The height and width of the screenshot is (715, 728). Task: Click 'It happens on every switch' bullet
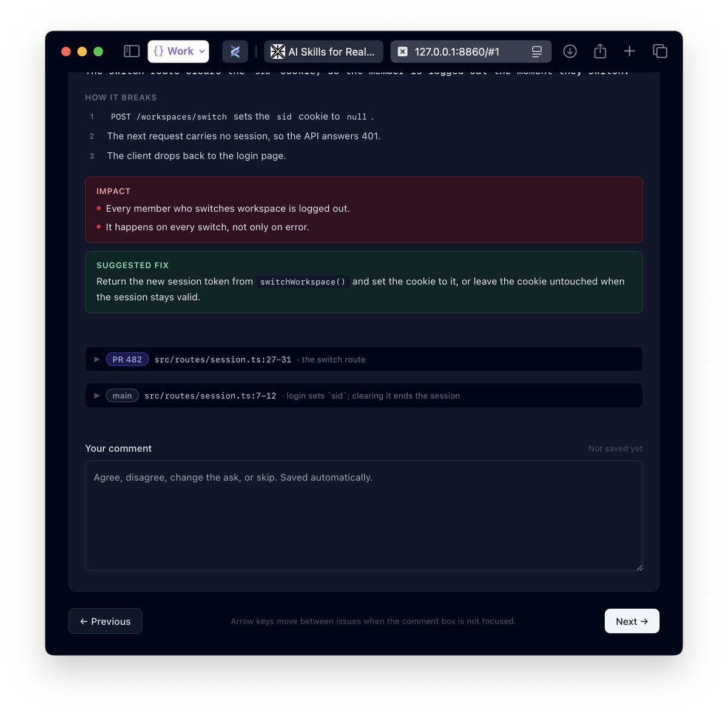pyautogui.click(x=207, y=227)
